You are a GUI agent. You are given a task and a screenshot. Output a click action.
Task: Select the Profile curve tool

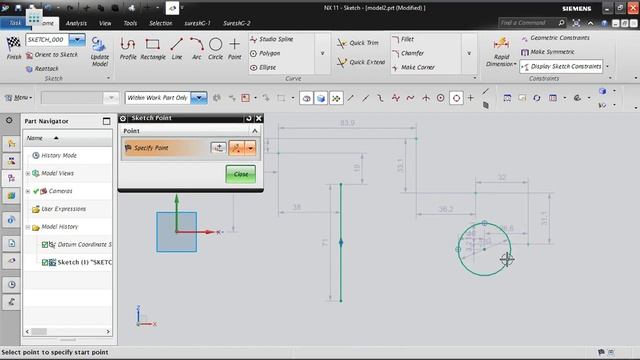pyautogui.click(x=128, y=49)
